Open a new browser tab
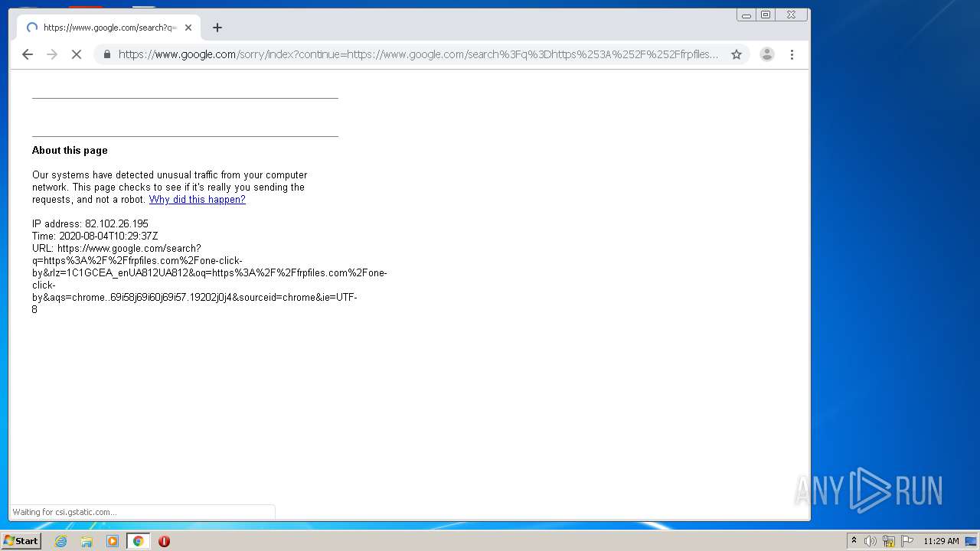This screenshot has width=980, height=551. click(x=217, y=28)
